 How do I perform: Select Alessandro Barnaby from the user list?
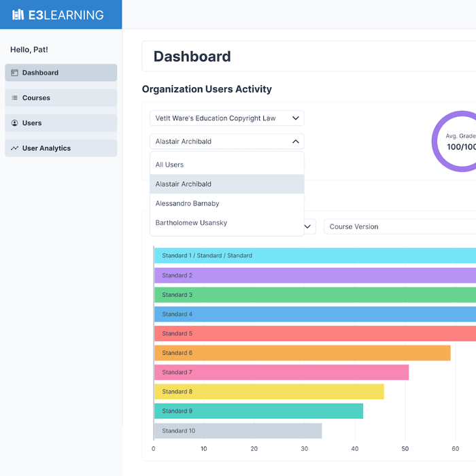click(x=226, y=203)
